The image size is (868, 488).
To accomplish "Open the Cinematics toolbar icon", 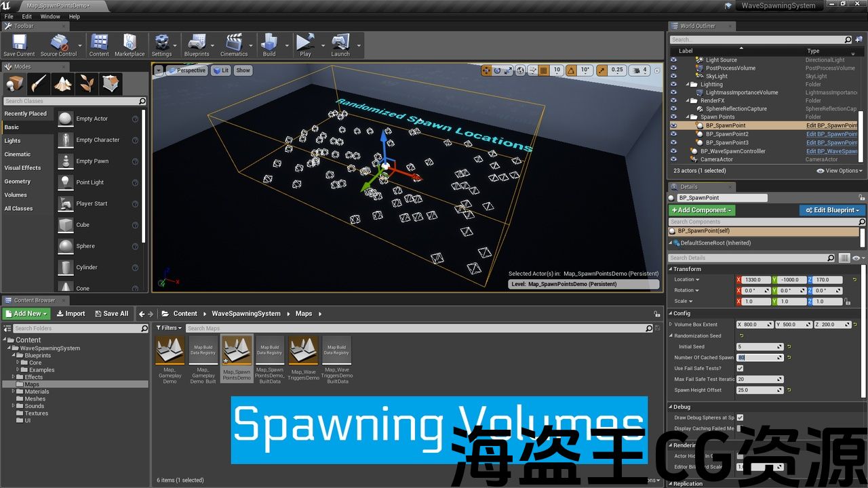I will pos(234,45).
